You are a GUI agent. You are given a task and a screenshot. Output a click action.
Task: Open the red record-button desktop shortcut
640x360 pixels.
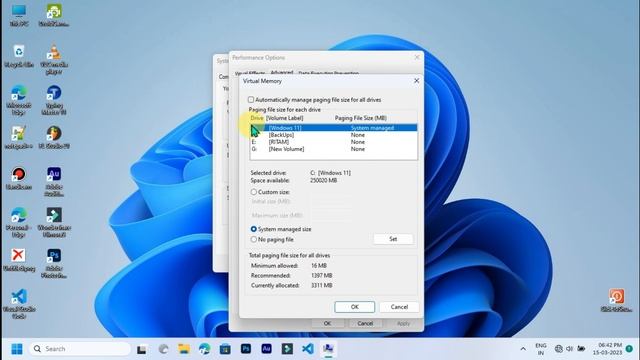[x=19, y=178]
